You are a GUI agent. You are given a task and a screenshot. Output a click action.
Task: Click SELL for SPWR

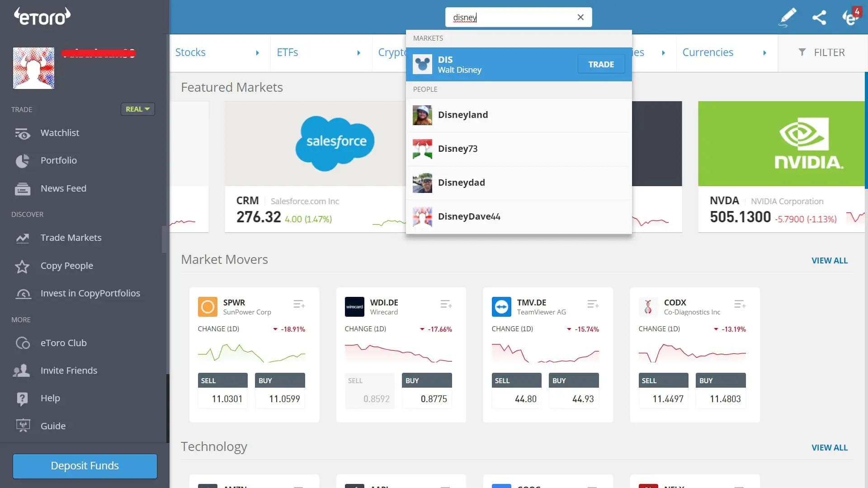(223, 391)
